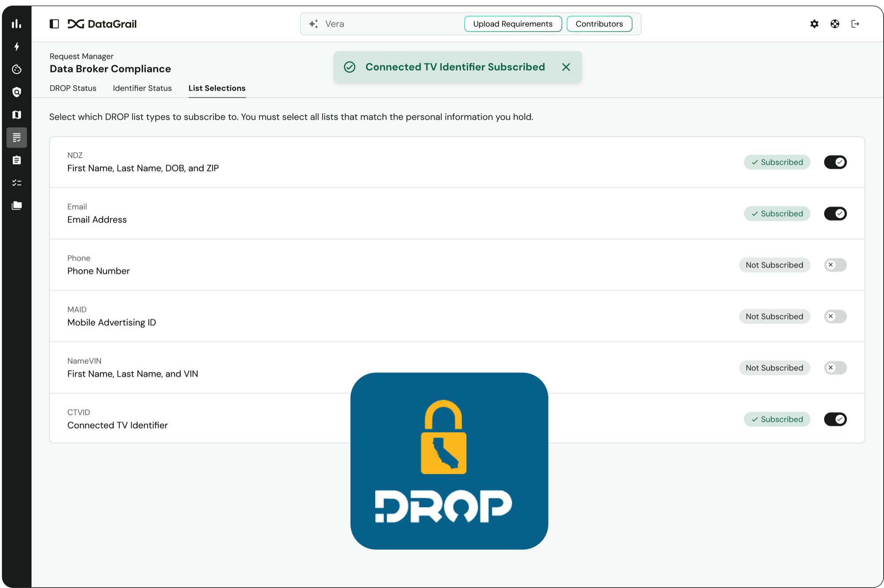Image resolution: width=884 pixels, height=588 pixels.
Task: Click the 'Connected TV Identifier Subscribed' notification text
Action: pos(455,67)
